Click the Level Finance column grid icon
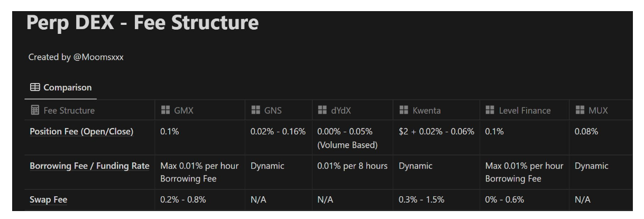Screen dimensions: 644x219 coord(489,111)
